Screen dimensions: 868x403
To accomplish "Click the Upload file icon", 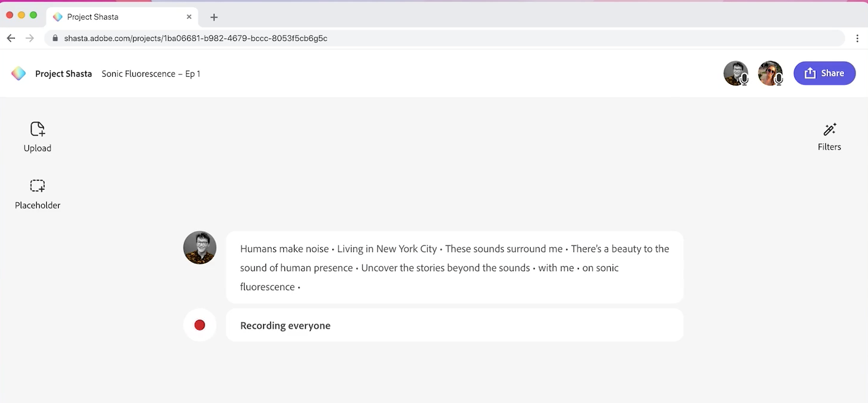I will (37, 129).
